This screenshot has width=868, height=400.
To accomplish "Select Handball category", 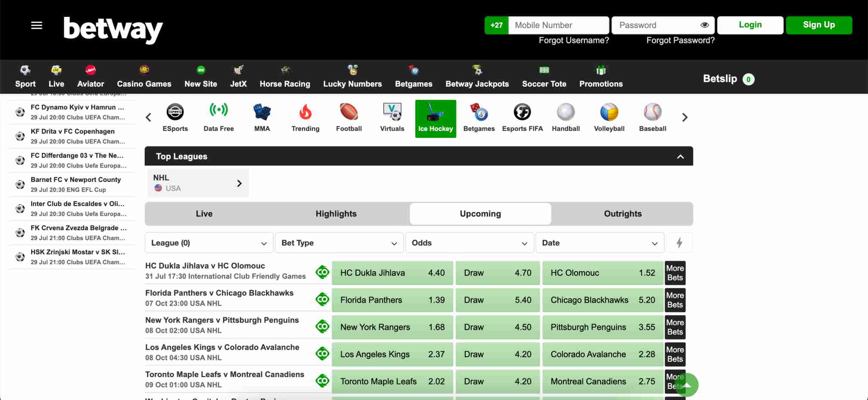I will 566,119.
